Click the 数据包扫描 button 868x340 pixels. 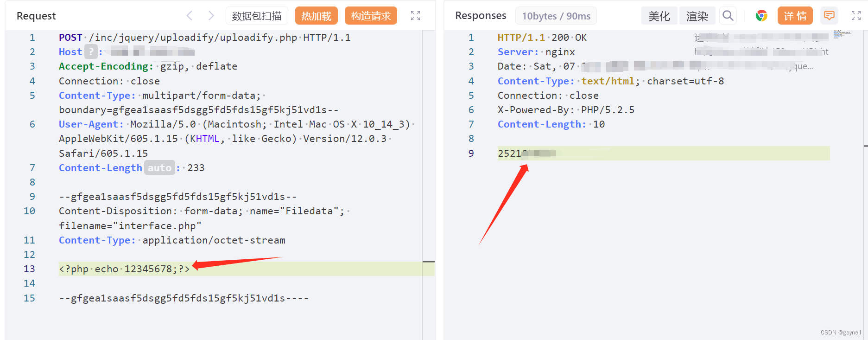[257, 16]
